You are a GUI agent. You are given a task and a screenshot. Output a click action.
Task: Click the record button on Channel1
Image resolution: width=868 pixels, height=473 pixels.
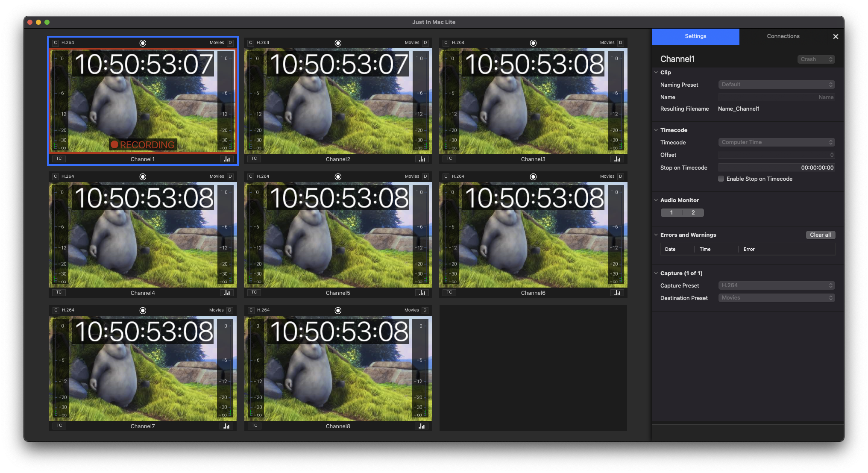pos(143,43)
